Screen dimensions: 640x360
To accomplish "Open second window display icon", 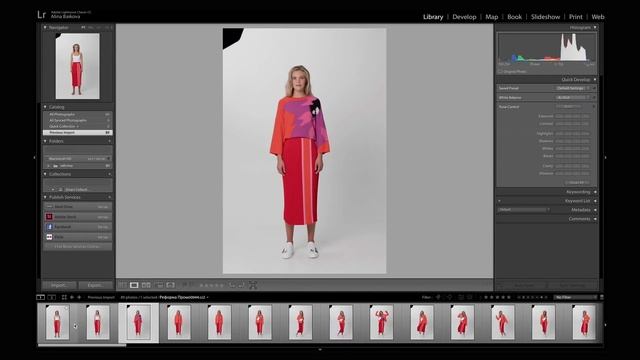I will click(51, 297).
